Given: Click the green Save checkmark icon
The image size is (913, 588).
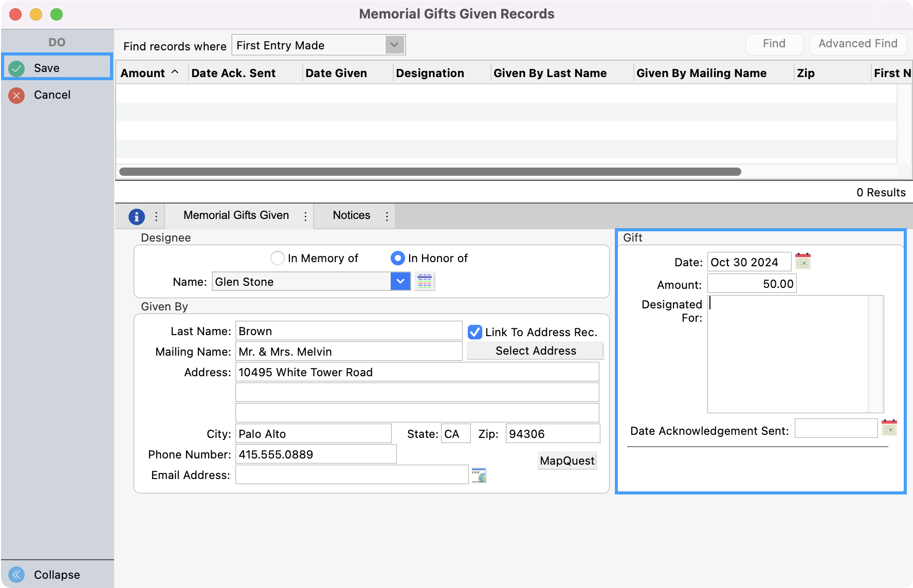Looking at the screenshot, I should click(17, 68).
